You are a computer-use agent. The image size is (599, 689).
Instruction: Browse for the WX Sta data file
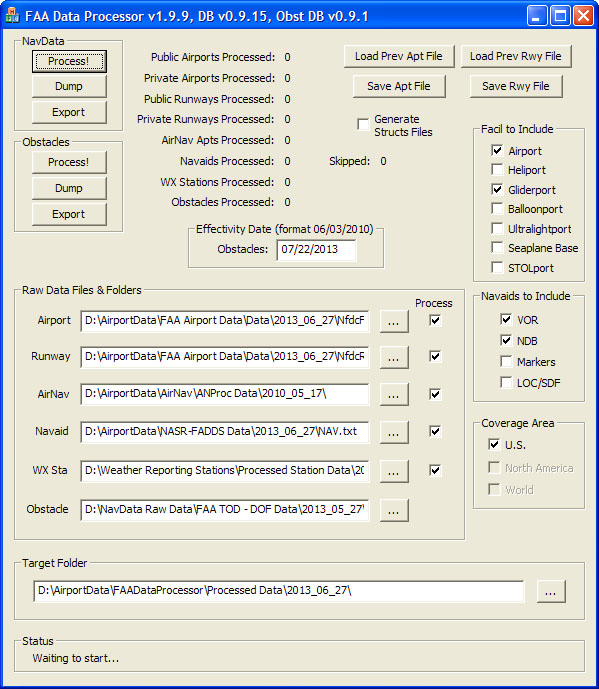point(394,471)
